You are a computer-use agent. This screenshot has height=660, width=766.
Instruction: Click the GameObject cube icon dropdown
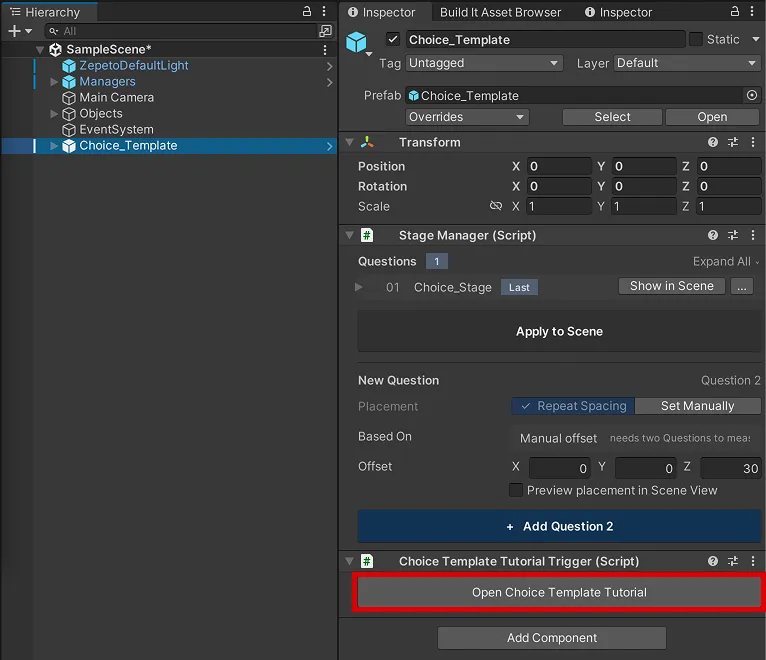click(359, 43)
